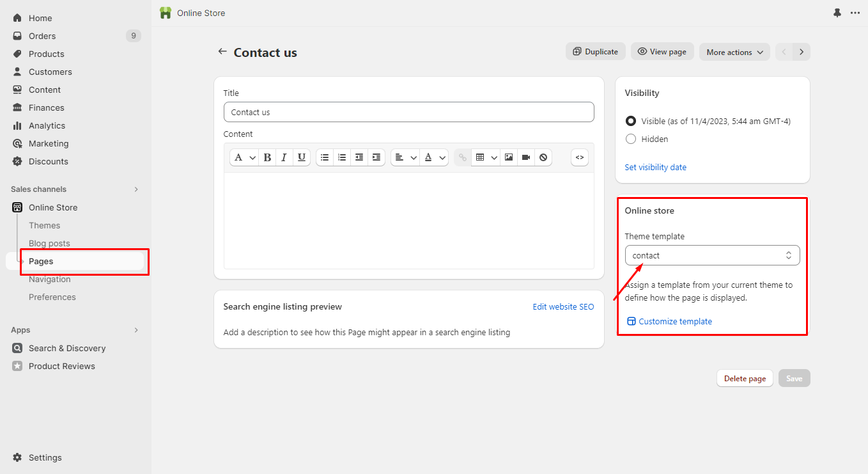Open the Theme template dropdown
The image size is (868, 474).
712,255
